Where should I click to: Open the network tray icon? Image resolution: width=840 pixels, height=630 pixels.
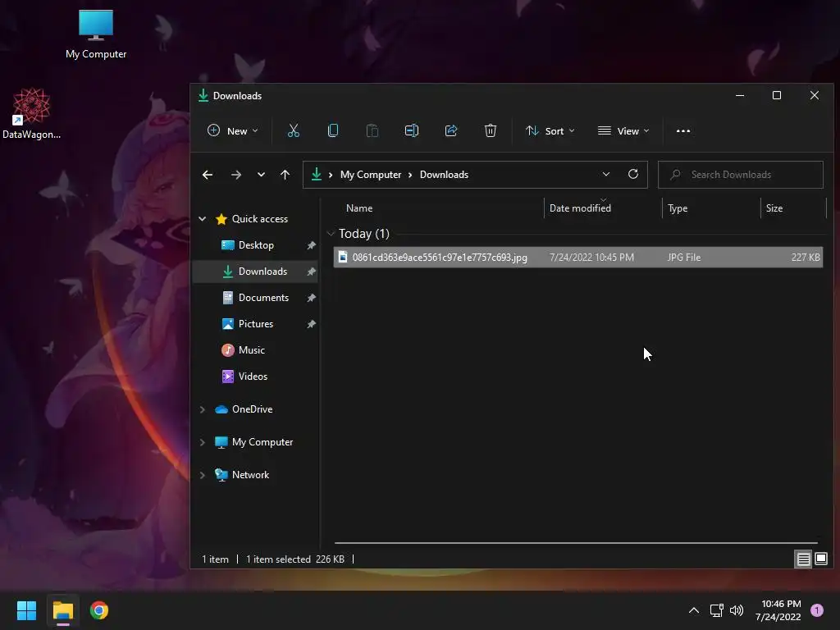tap(716, 610)
